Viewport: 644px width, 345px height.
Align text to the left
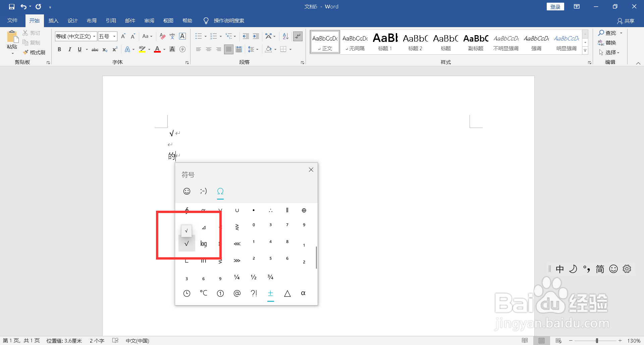(199, 50)
